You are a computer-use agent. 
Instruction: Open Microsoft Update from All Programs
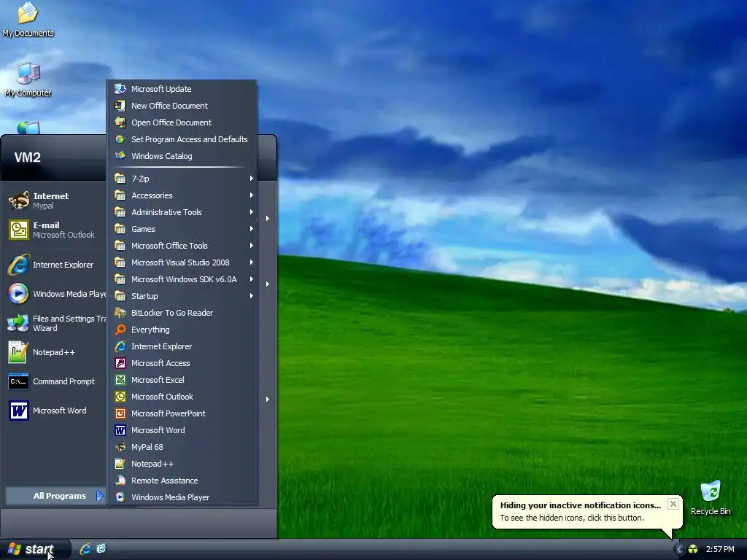click(x=182, y=89)
